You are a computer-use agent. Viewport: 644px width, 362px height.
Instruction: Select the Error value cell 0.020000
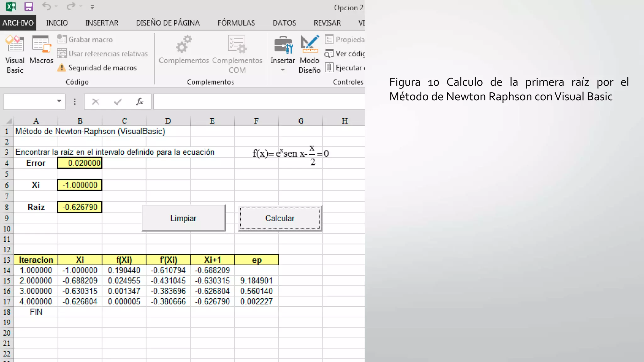(x=80, y=163)
